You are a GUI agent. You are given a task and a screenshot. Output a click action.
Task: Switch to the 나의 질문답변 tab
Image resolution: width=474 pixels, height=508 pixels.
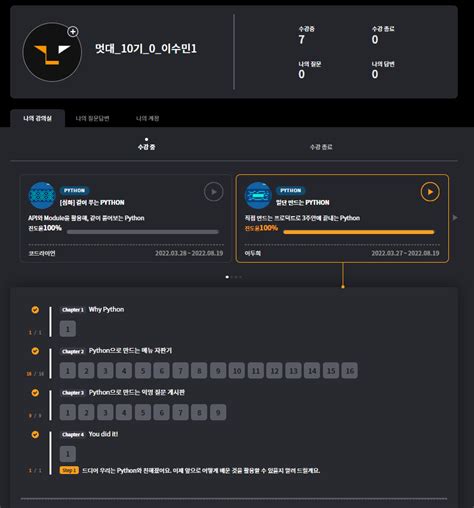click(93, 118)
